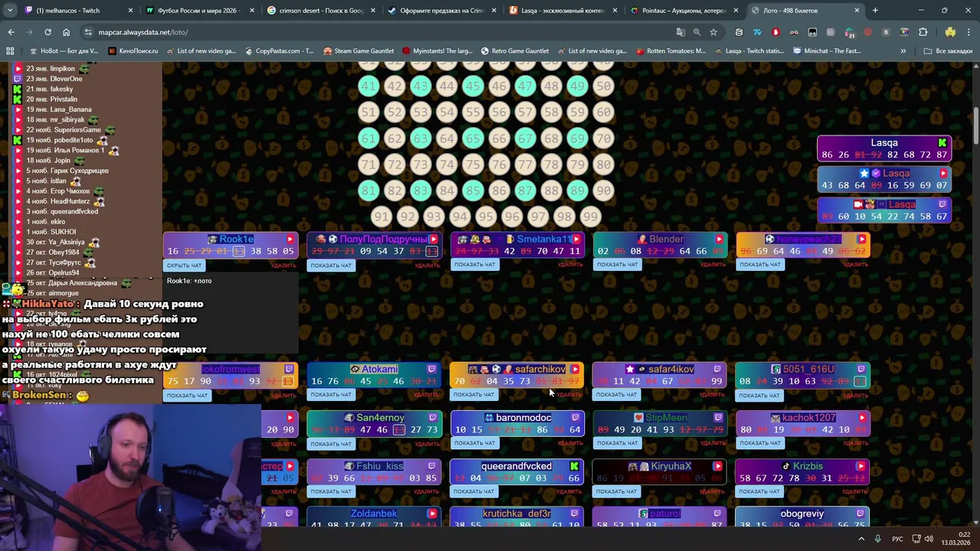
Task: Go back with browser Back arrow
Action: (11, 32)
